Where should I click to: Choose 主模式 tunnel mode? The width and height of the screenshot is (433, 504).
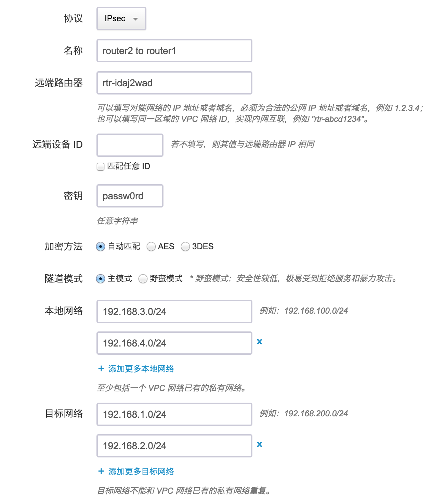(x=101, y=279)
